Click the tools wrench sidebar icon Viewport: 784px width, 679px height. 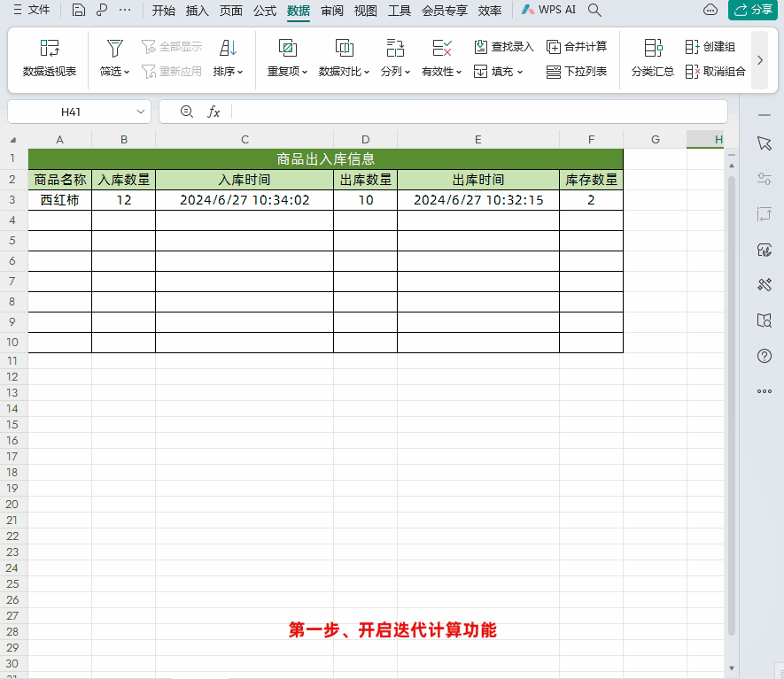764,285
